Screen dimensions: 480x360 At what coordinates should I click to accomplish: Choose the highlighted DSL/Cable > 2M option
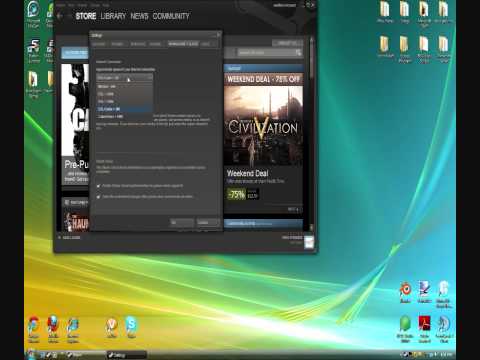coord(125,109)
